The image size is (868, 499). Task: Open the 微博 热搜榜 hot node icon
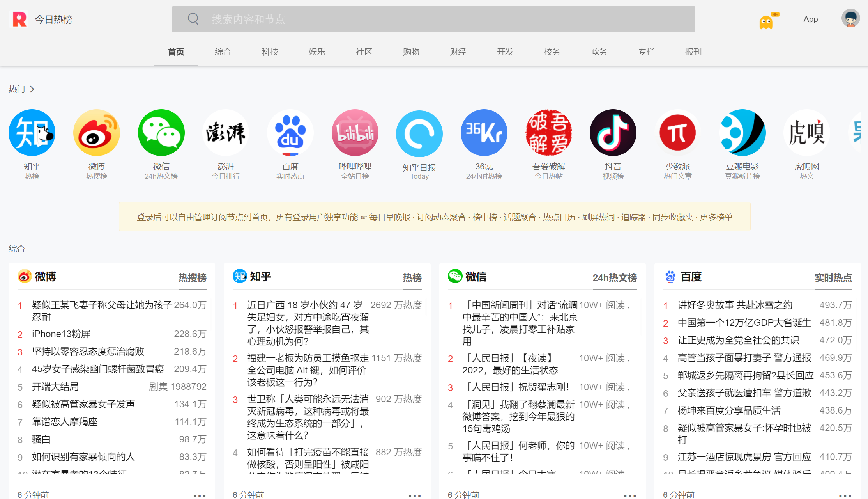(x=97, y=133)
